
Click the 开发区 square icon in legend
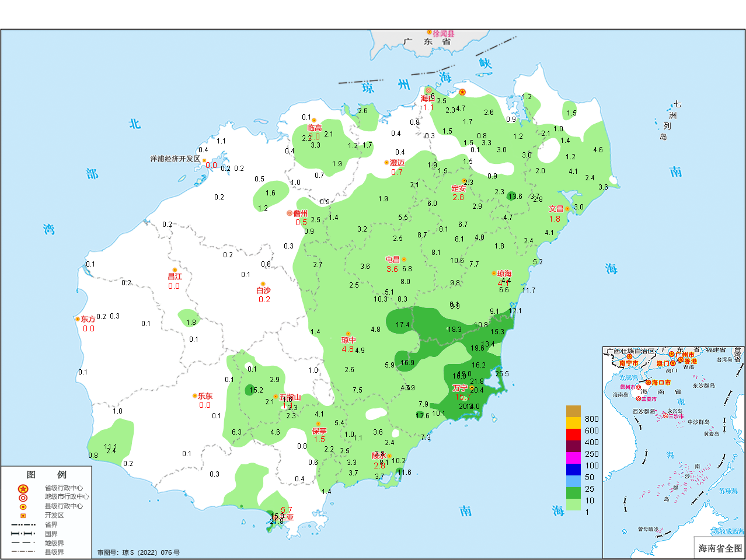(x=23, y=515)
